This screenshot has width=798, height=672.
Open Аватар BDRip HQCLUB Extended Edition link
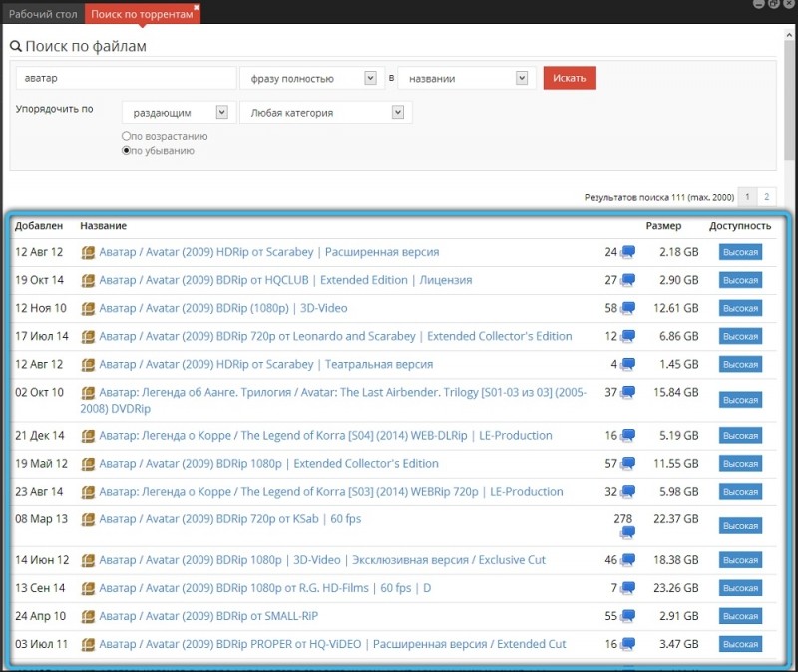[x=285, y=280]
